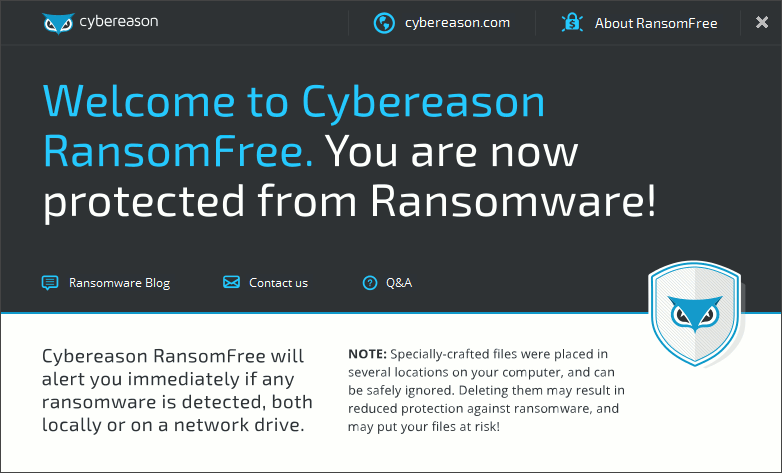Viewport: 782px width, 473px height.
Task: Click the blue 'Welcome to Cybereason' headline
Action: (295, 102)
